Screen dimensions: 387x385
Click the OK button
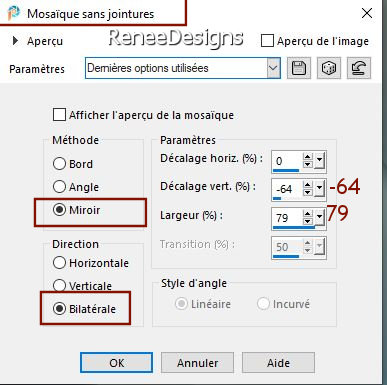(116, 362)
